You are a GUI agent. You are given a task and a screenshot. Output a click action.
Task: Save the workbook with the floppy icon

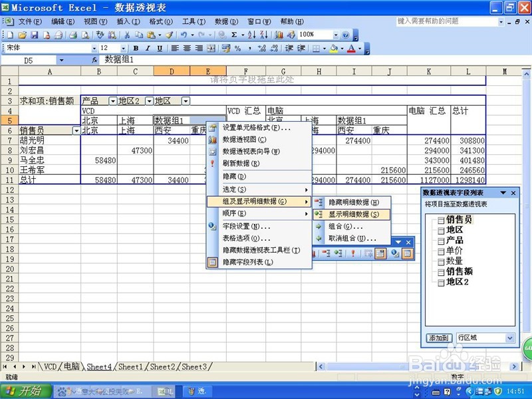tap(35, 35)
